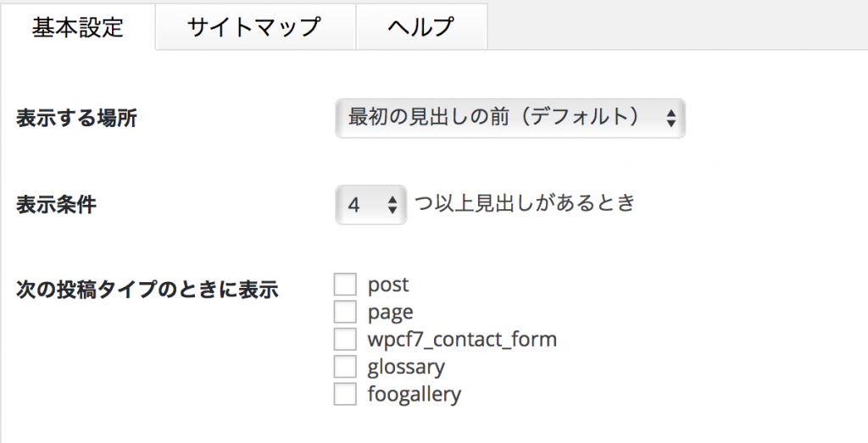Click the post label text
The image size is (868, 443).
(388, 285)
